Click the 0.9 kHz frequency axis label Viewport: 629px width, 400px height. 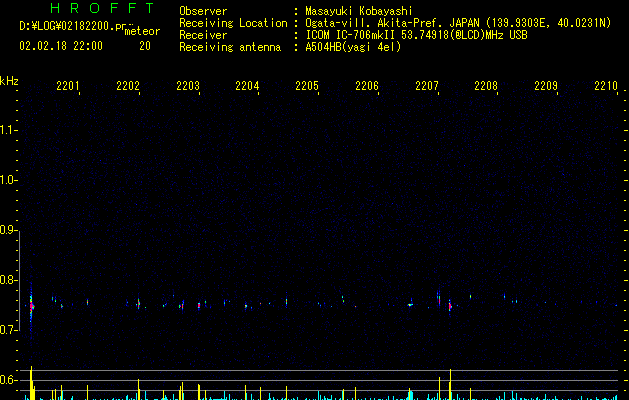coord(8,230)
